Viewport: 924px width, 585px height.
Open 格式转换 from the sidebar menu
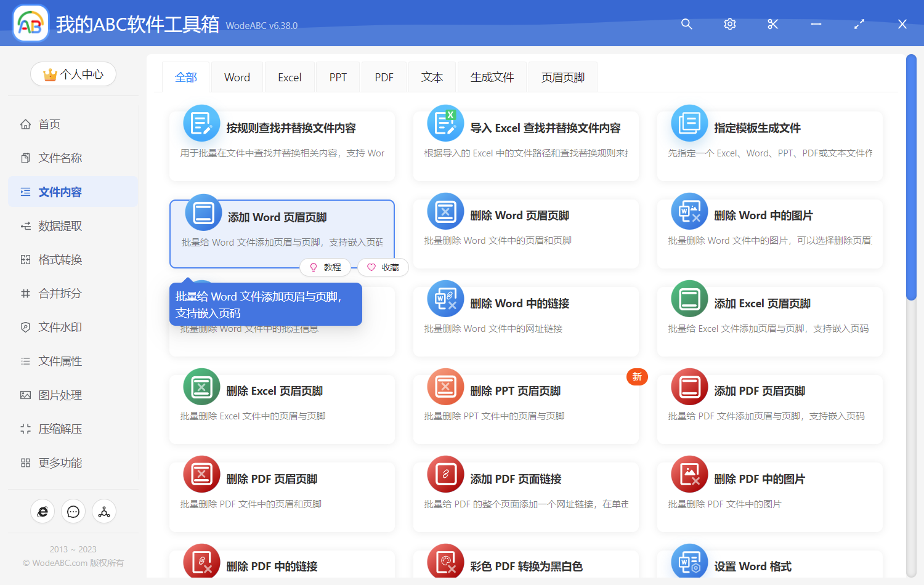tap(60, 260)
